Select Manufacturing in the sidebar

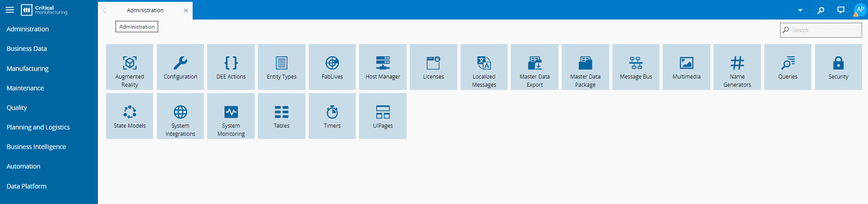(28, 69)
